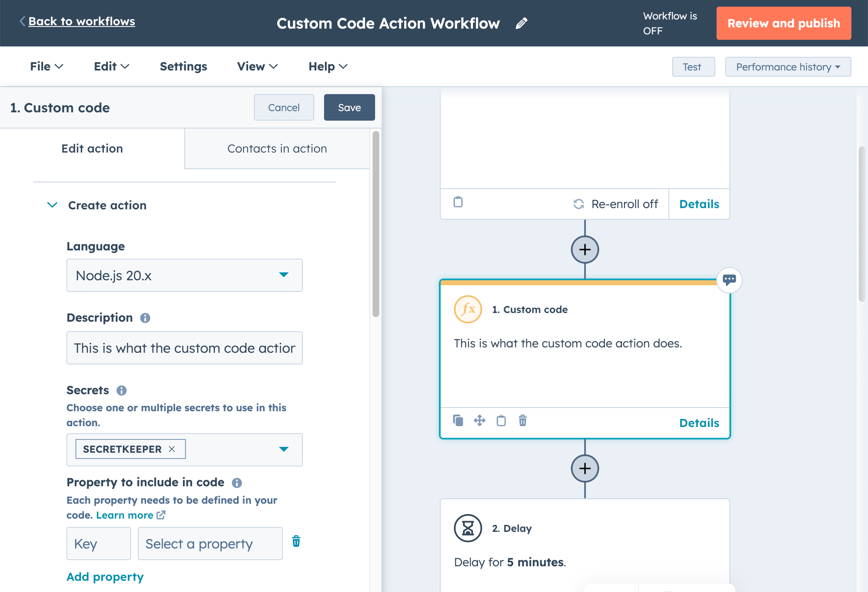Remove the property row with trash icon

tap(296, 541)
